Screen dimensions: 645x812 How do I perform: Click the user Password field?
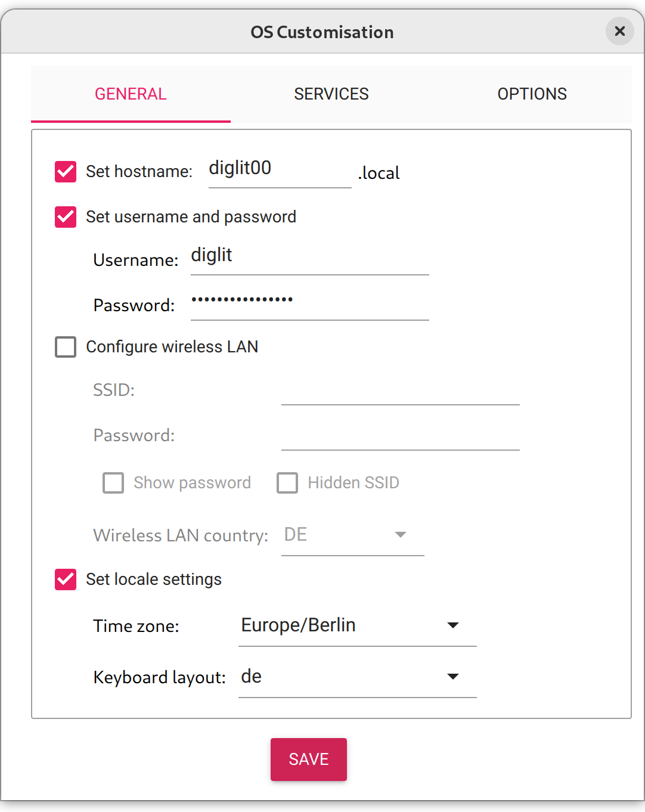[309, 302]
